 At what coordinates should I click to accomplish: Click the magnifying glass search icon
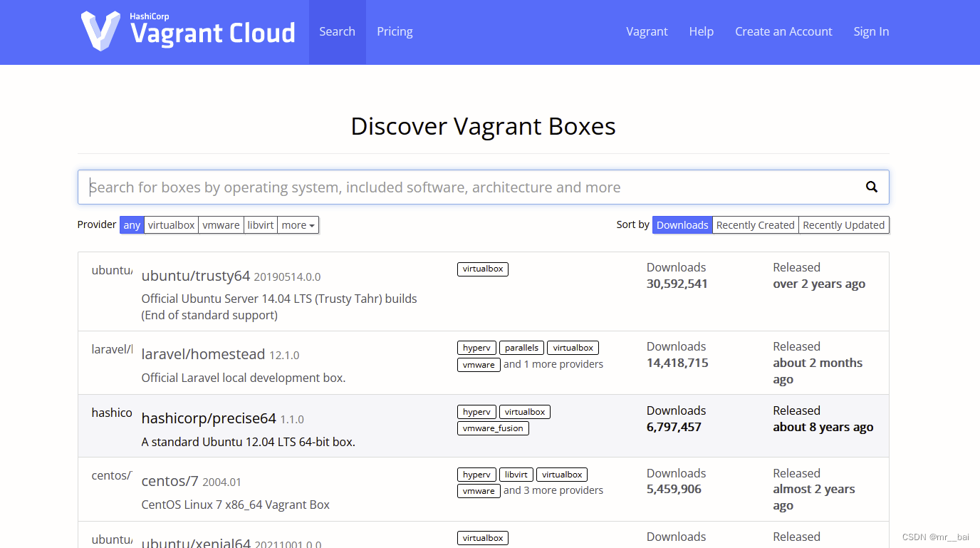click(x=871, y=187)
